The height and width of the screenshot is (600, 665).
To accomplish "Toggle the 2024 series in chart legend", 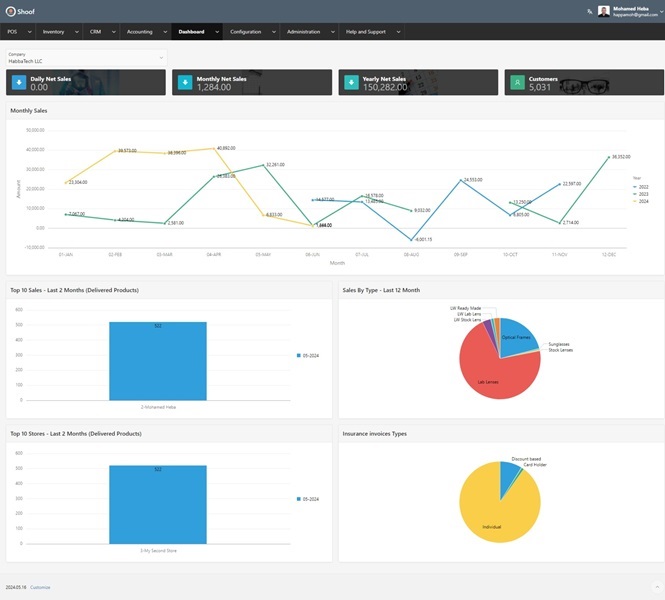I will tap(641, 201).
